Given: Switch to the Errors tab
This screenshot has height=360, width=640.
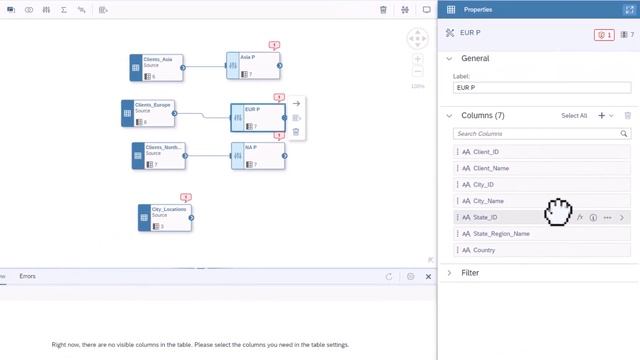Looking at the screenshot, I should tap(27, 276).
